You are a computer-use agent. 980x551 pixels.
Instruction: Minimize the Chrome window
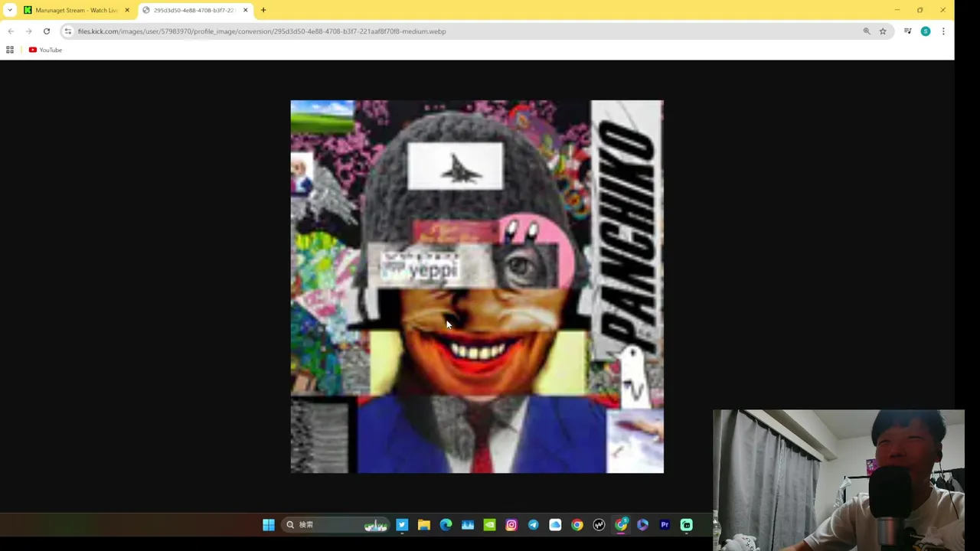click(897, 10)
